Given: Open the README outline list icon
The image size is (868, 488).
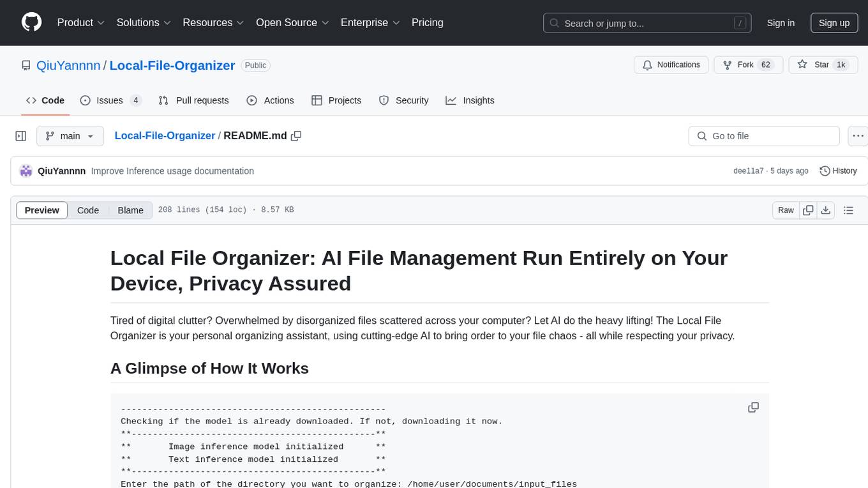Looking at the screenshot, I should [848, 210].
